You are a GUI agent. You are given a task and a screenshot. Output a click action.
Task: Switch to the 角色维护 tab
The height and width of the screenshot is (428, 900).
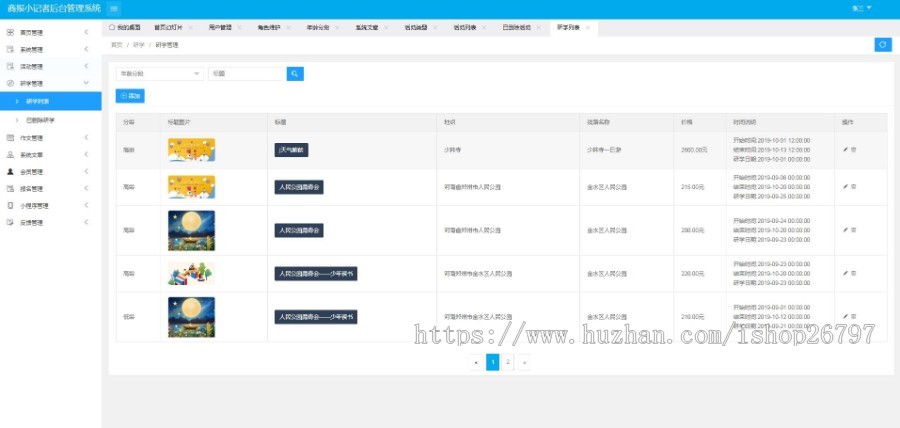click(x=269, y=28)
